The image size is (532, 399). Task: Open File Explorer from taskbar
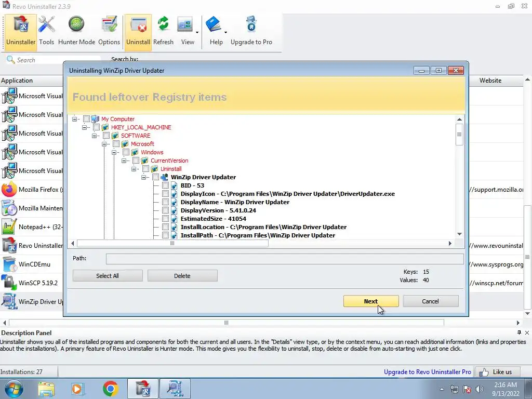(46, 389)
